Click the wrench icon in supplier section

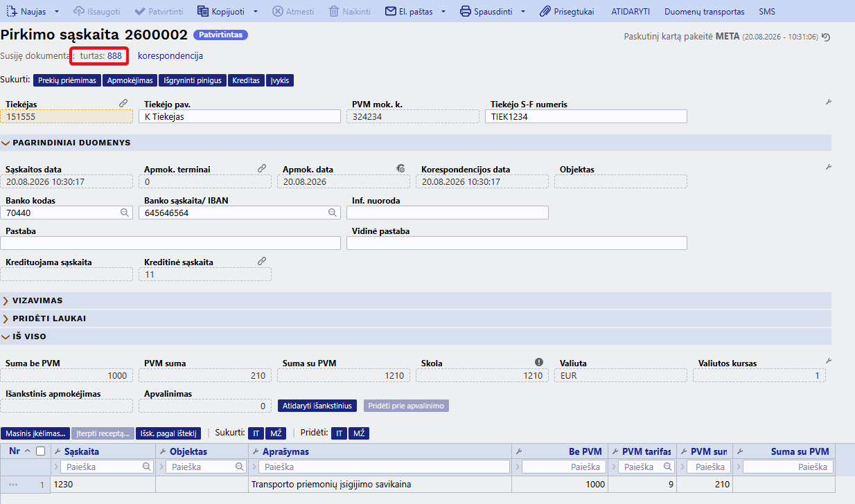tap(828, 102)
